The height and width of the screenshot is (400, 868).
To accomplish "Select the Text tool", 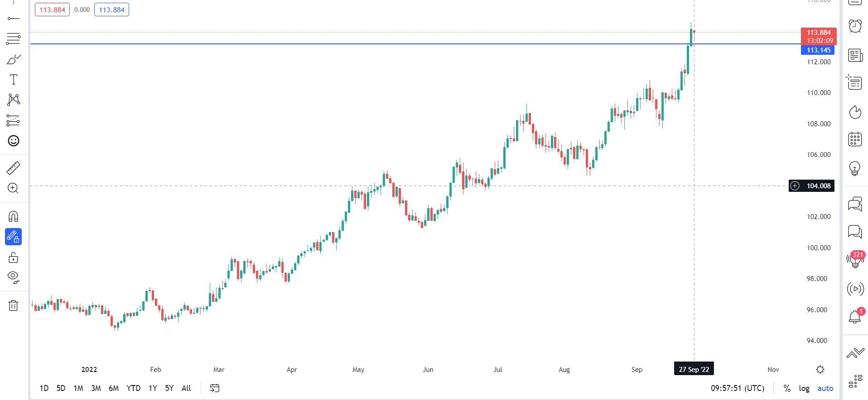I will coord(14,80).
